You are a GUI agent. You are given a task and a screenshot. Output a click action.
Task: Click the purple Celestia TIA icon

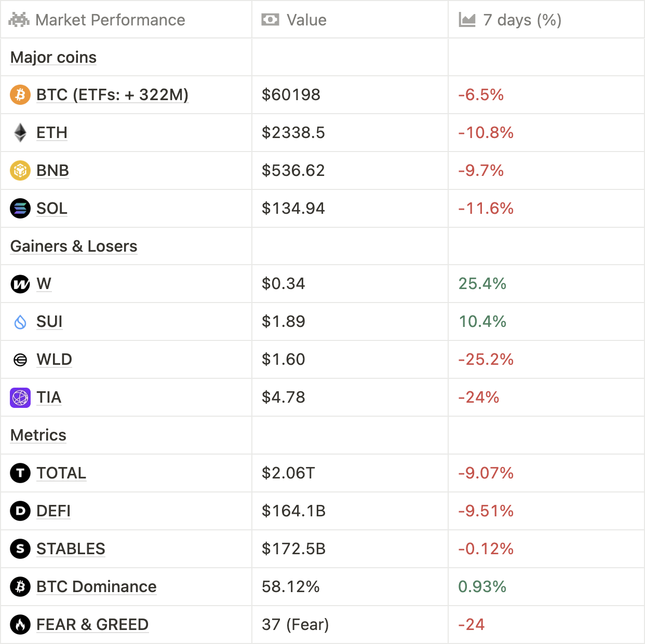tap(20, 398)
